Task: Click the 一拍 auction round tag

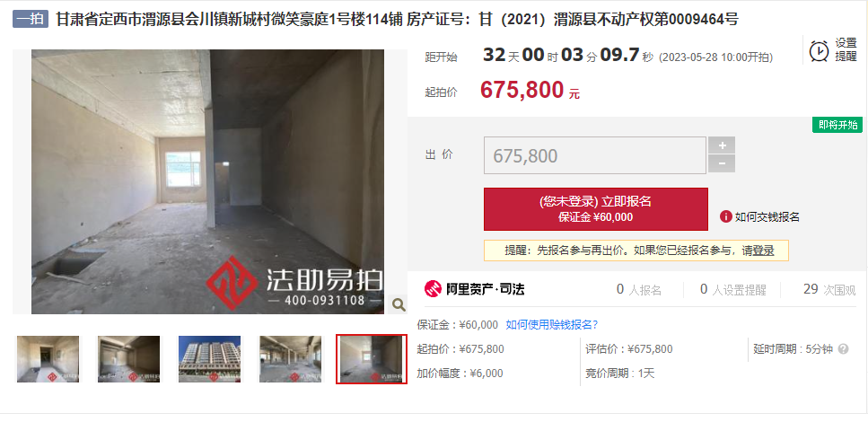Action: click(31, 20)
